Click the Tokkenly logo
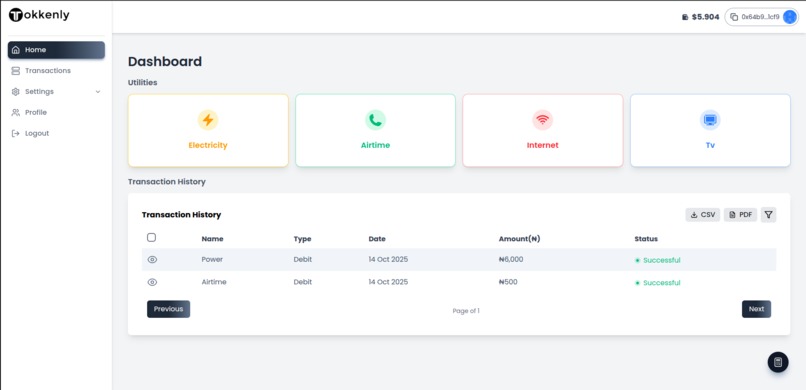 [x=39, y=15]
